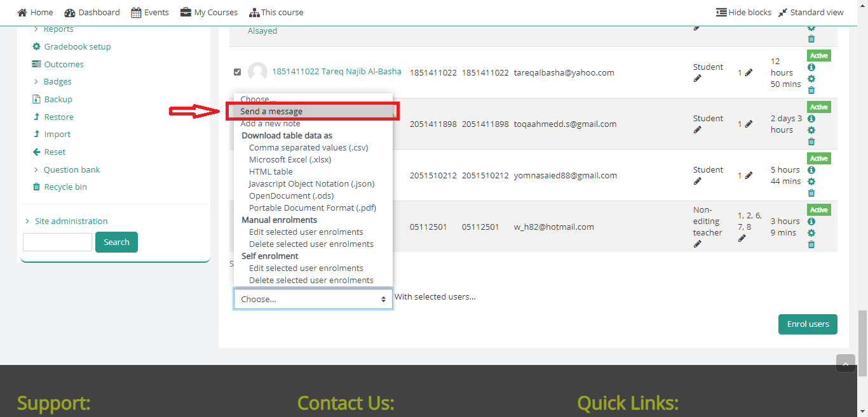The image size is (868, 417).
Task: Edit role pencil for toqaahmedd.s@gmail.com row
Action: click(698, 129)
